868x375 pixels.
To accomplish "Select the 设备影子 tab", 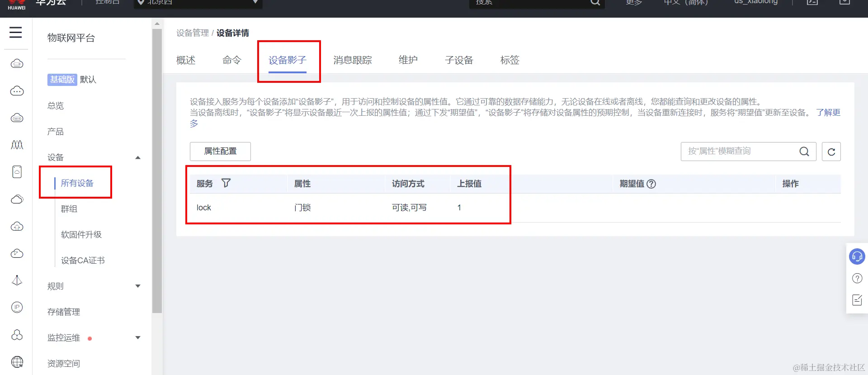I will pyautogui.click(x=288, y=60).
